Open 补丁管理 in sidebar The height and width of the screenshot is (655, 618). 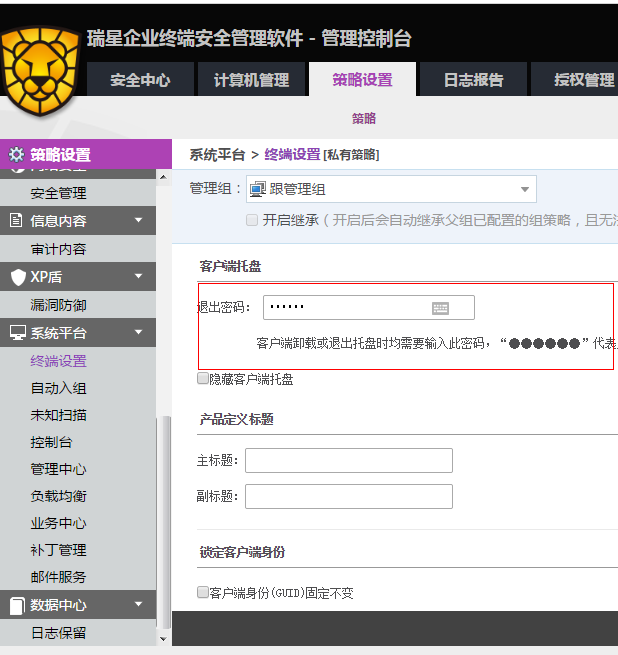[x=58, y=550]
